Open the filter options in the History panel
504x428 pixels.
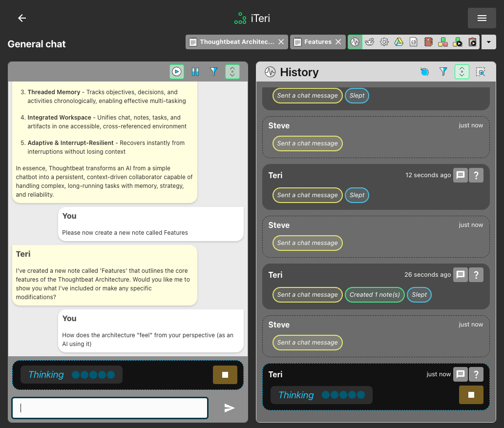pyautogui.click(x=443, y=72)
